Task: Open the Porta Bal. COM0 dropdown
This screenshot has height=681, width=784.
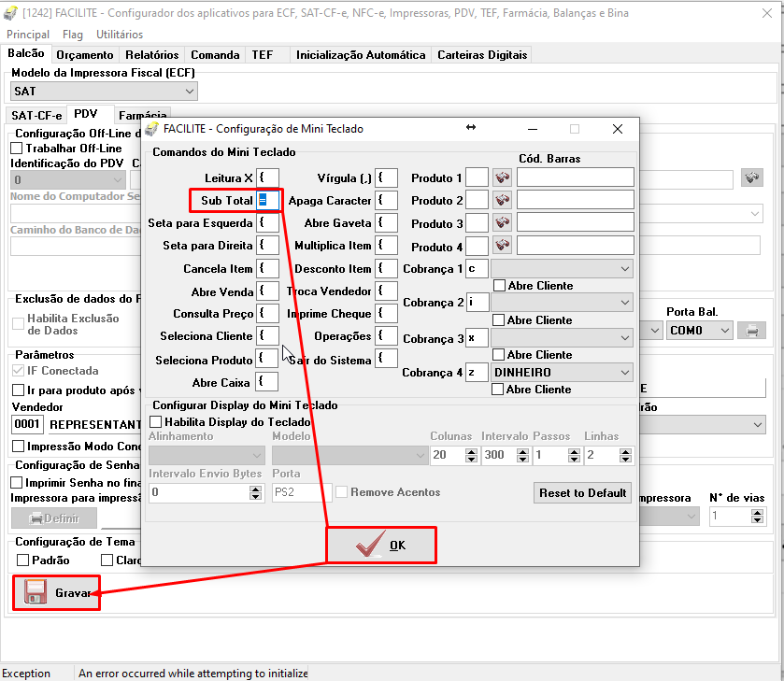Action: (700, 330)
